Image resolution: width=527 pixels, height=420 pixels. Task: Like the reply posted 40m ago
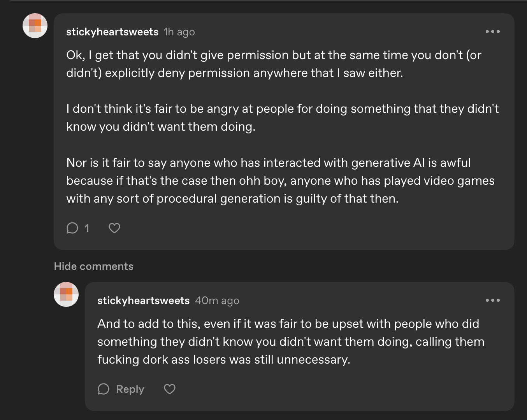pyautogui.click(x=169, y=389)
